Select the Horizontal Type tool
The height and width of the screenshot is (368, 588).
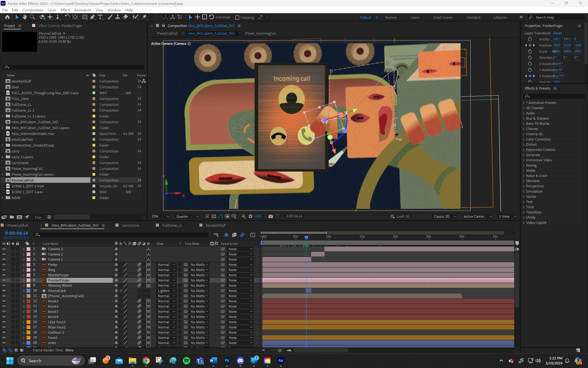100,17
